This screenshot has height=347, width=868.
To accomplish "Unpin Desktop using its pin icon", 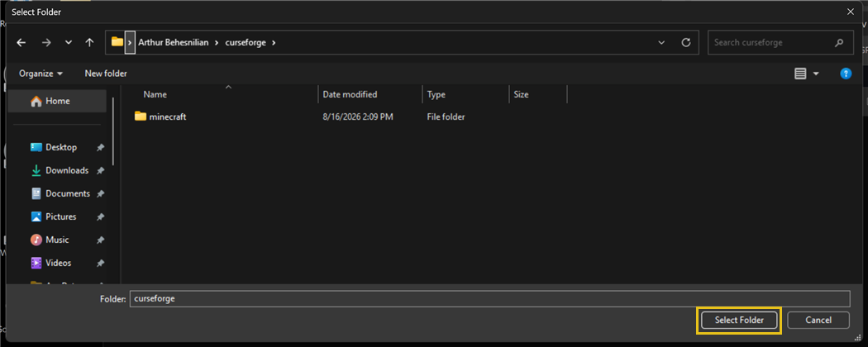I will [100, 148].
